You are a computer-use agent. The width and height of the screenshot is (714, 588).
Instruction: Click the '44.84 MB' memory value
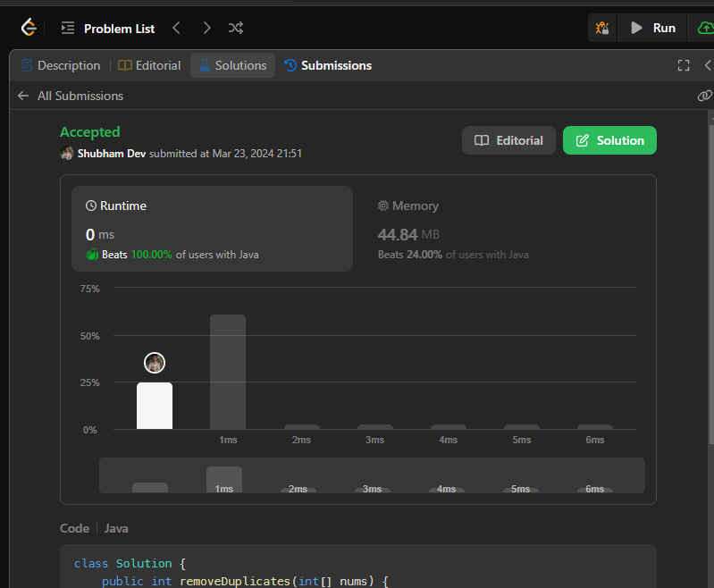408,234
